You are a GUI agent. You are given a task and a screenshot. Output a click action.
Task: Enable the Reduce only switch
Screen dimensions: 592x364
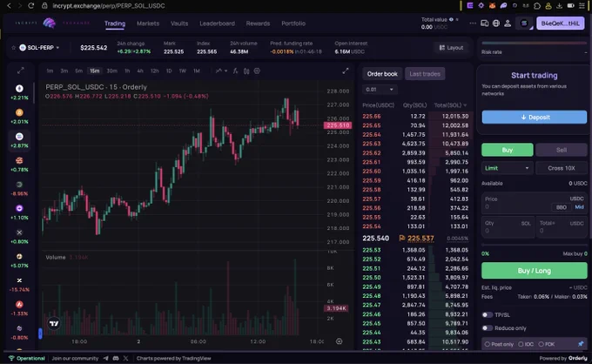point(487,327)
